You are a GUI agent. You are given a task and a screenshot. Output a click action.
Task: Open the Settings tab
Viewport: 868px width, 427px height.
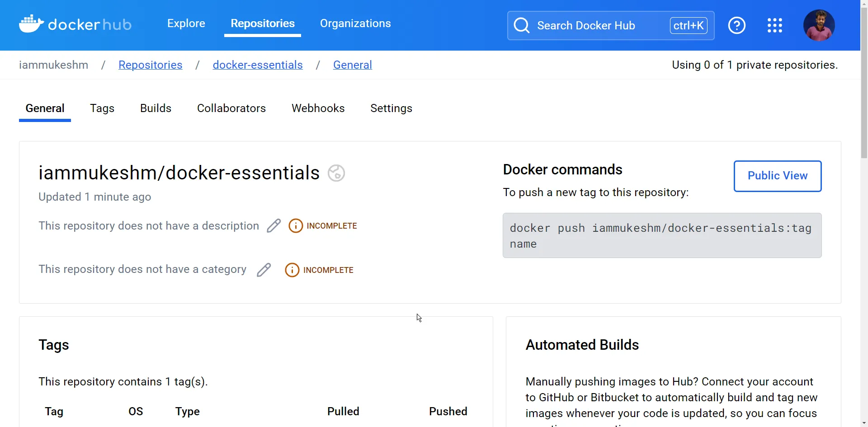tap(391, 108)
